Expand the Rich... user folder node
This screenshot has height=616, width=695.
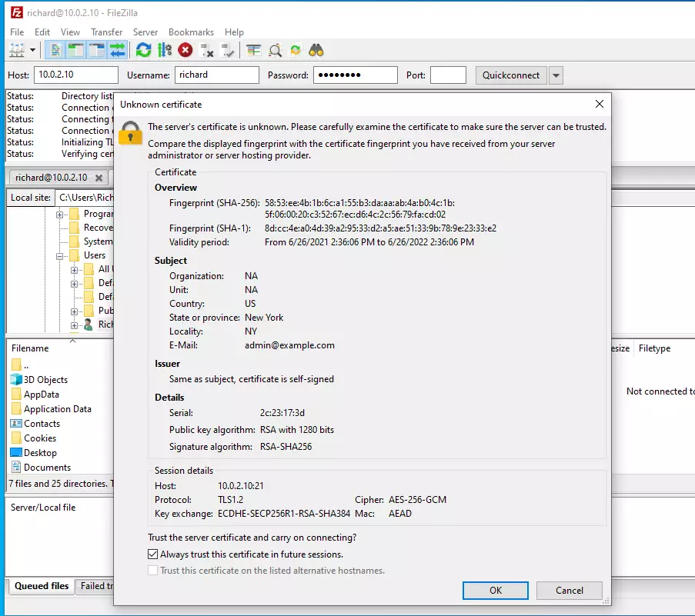pyautogui.click(x=75, y=325)
